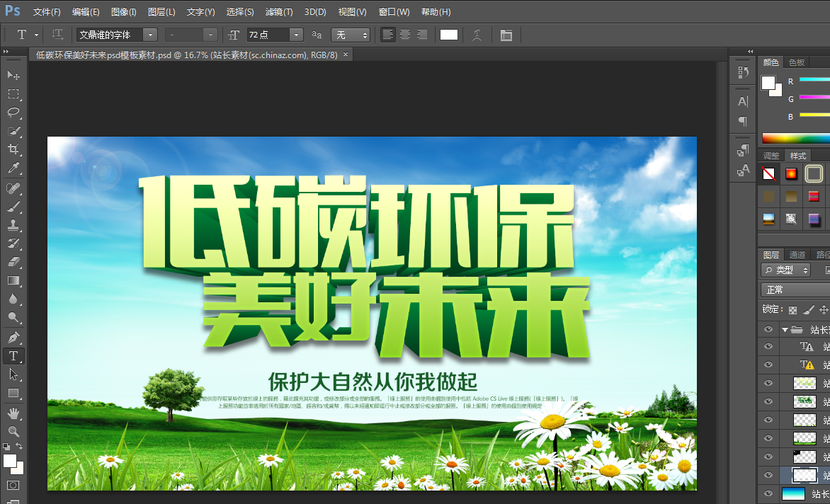Screen dimensions: 830x504
Task: Select the Horizontal Type tool in toolbox
Action: 13,356
